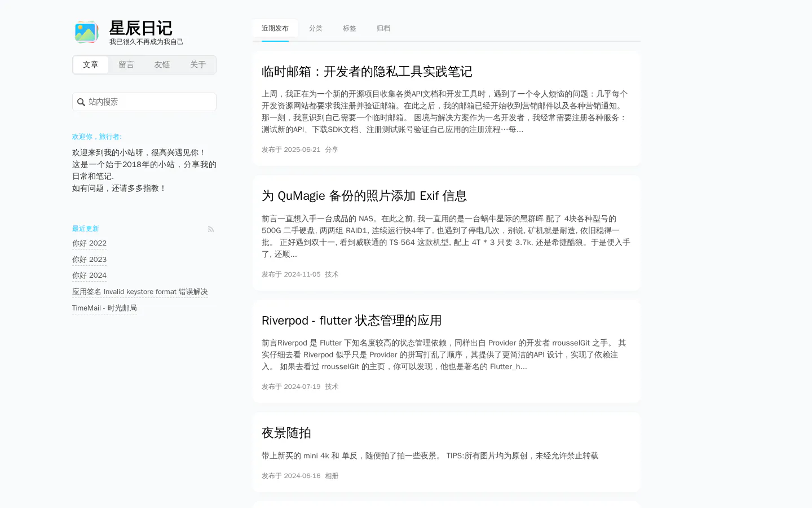Image resolution: width=812 pixels, height=508 pixels.
Task: Focus the 站内搜索 search field
Action: 144,102
